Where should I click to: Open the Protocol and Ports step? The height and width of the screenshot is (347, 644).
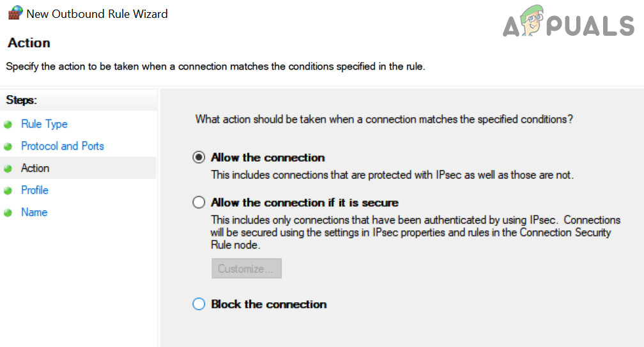63,146
